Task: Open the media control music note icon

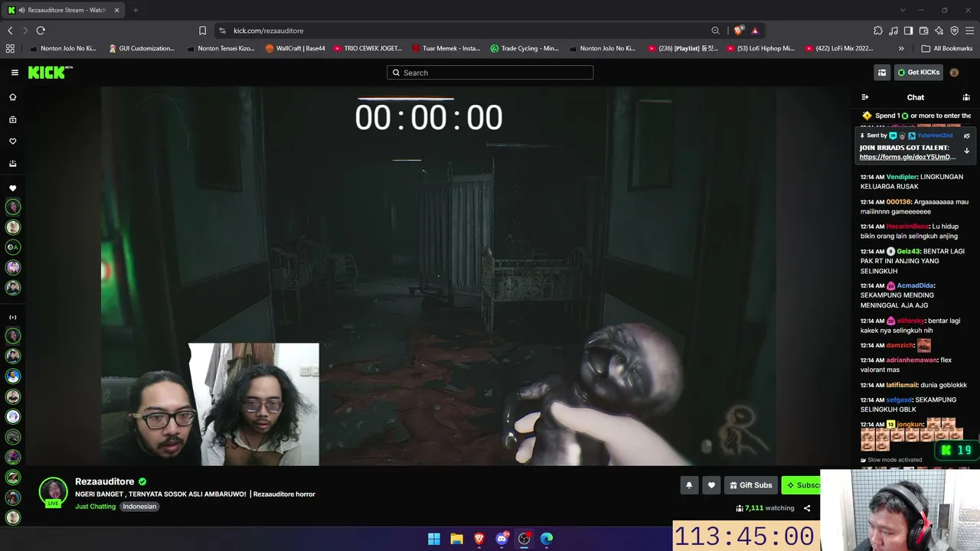Action: tap(893, 31)
